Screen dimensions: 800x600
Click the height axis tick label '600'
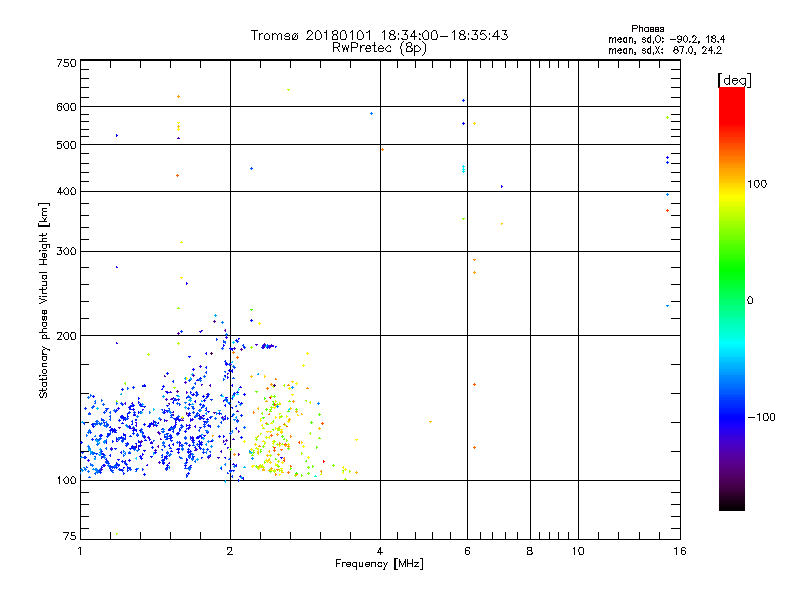[x=67, y=107]
